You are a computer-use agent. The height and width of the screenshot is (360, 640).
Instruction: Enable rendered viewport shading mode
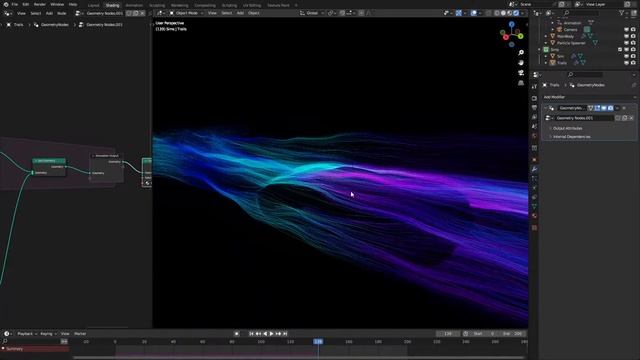[516, 13]
